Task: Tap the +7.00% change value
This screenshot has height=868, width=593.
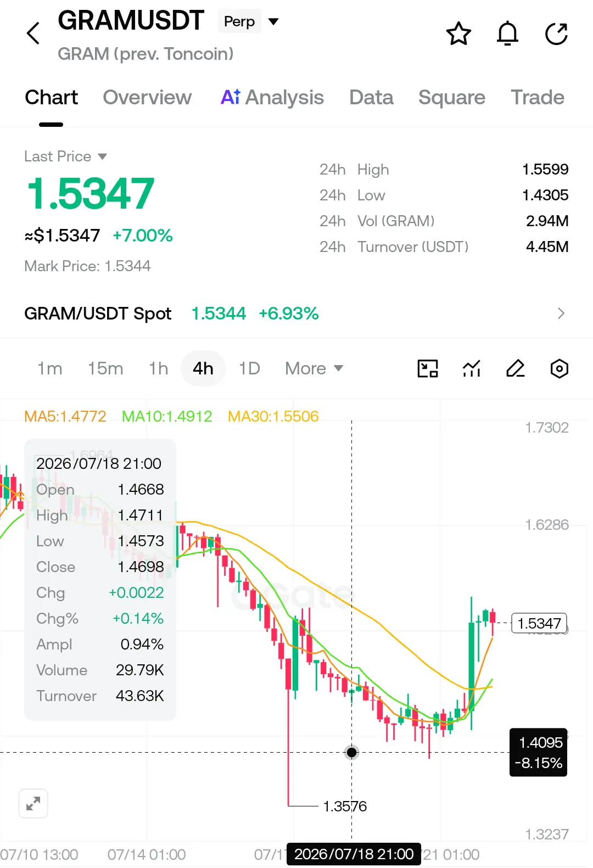Action: 143,236
